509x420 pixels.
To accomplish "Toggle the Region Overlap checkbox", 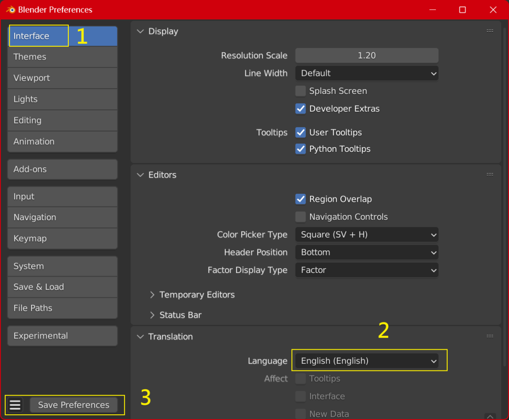I will click(x=301, y=199).
